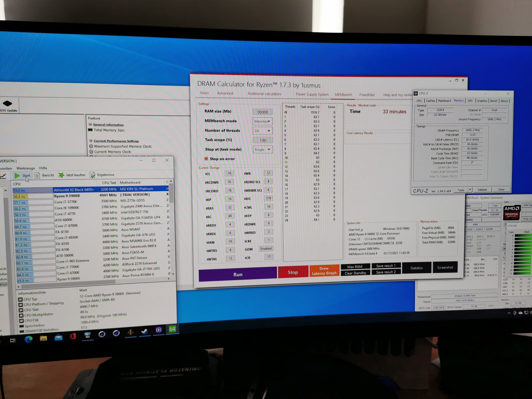Image resolution: width=532 pixels, height=399 pixels.
Task: Click the purple Run button
Action: pos(238,274)
